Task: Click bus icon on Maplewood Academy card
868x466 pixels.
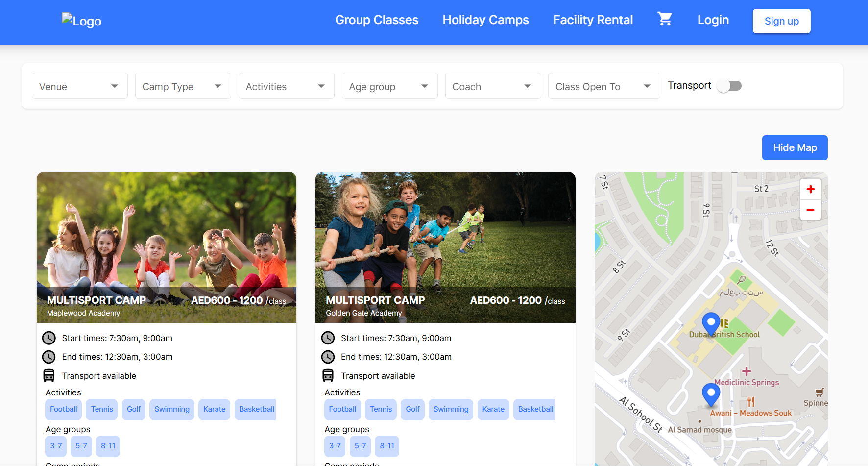Action: (x=49, y=376)
